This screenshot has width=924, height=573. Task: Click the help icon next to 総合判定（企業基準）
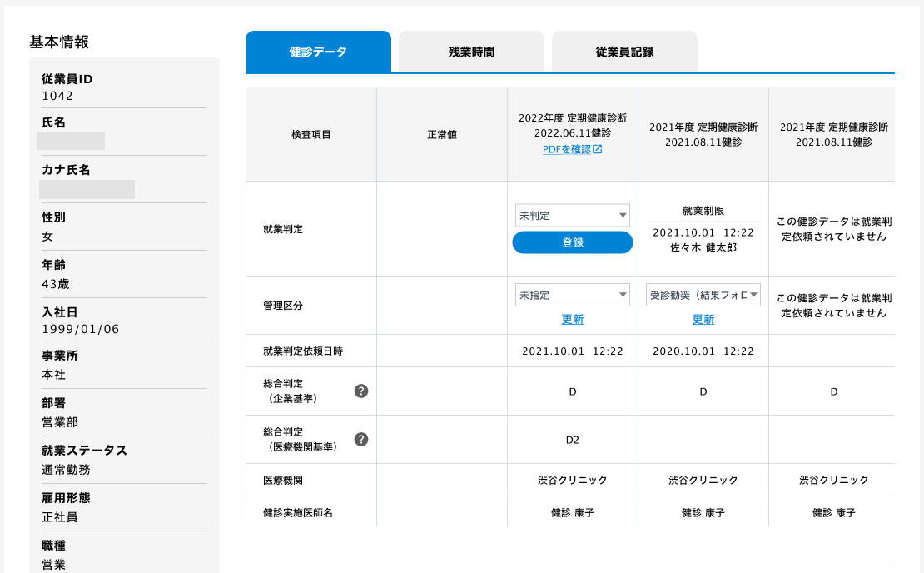[360, 391]
